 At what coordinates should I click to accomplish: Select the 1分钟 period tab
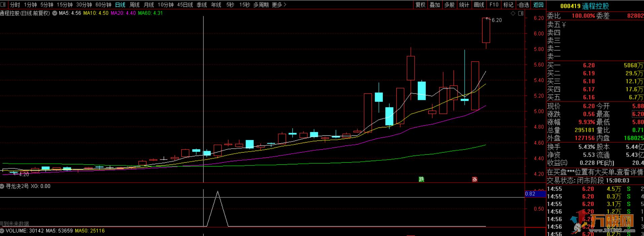point(31,5)
